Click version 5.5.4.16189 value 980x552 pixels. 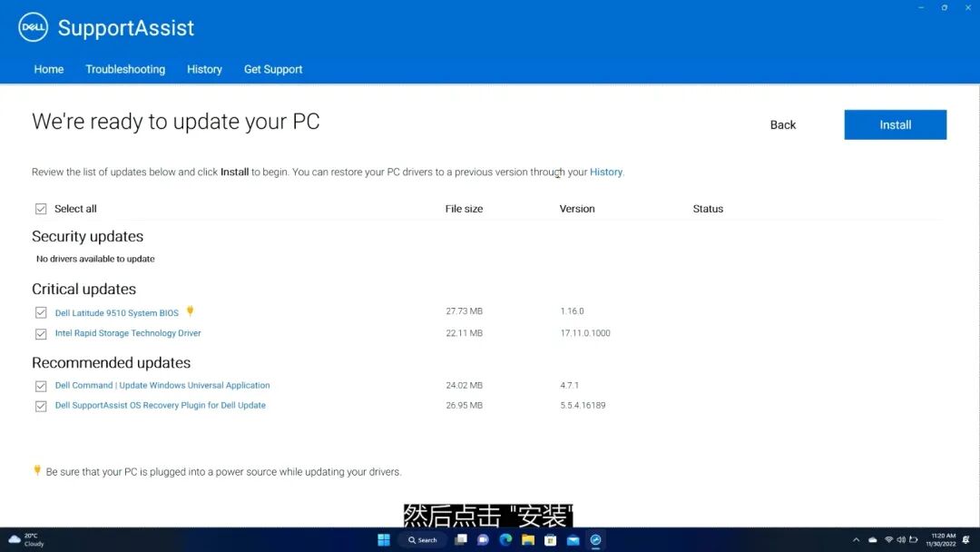pyautogui.click(x=583, y=405)
